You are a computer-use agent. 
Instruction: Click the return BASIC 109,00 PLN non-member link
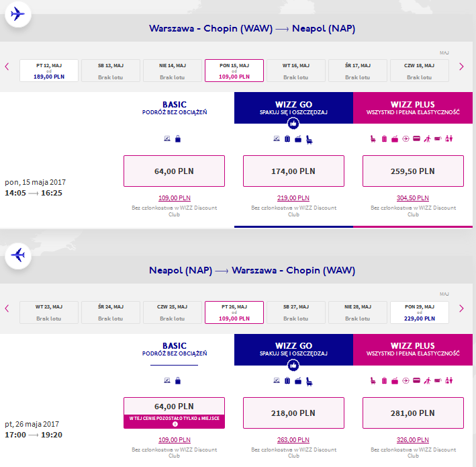(175, 439)
